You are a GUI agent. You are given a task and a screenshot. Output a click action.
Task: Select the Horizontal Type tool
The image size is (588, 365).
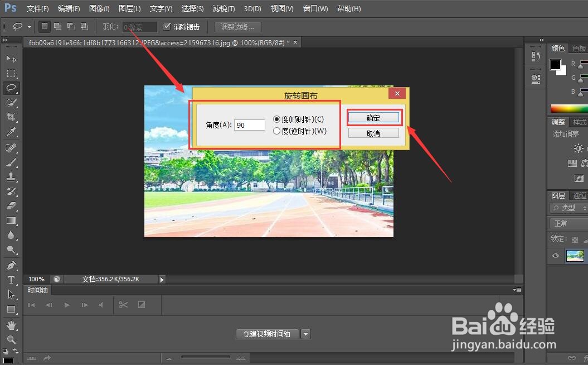click(x=11, y=280)
